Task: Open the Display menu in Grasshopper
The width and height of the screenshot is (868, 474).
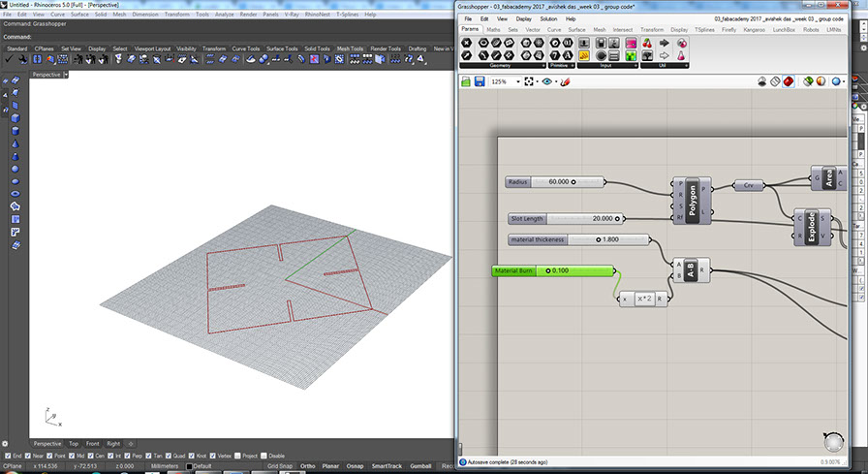Action: (x=524, y=18)
